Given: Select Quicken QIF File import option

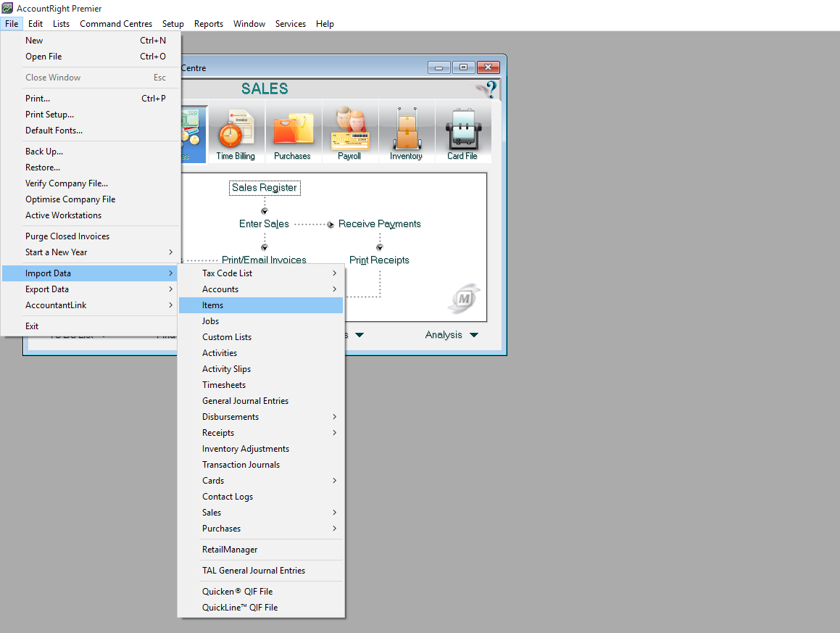Looking at the screenshot, I should tap(261, 592).
